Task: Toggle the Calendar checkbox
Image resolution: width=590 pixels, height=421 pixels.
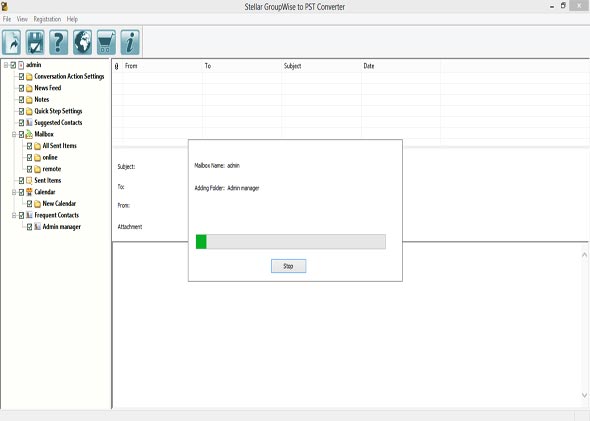Action: [x=21, y=192]
